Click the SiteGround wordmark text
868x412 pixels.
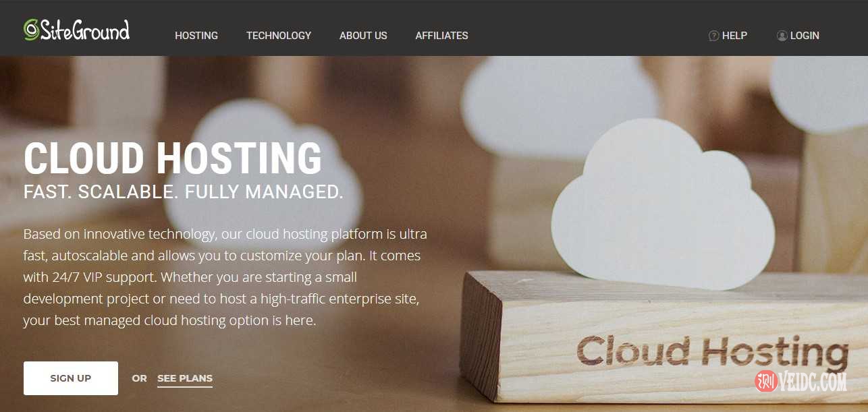point(85,30)
